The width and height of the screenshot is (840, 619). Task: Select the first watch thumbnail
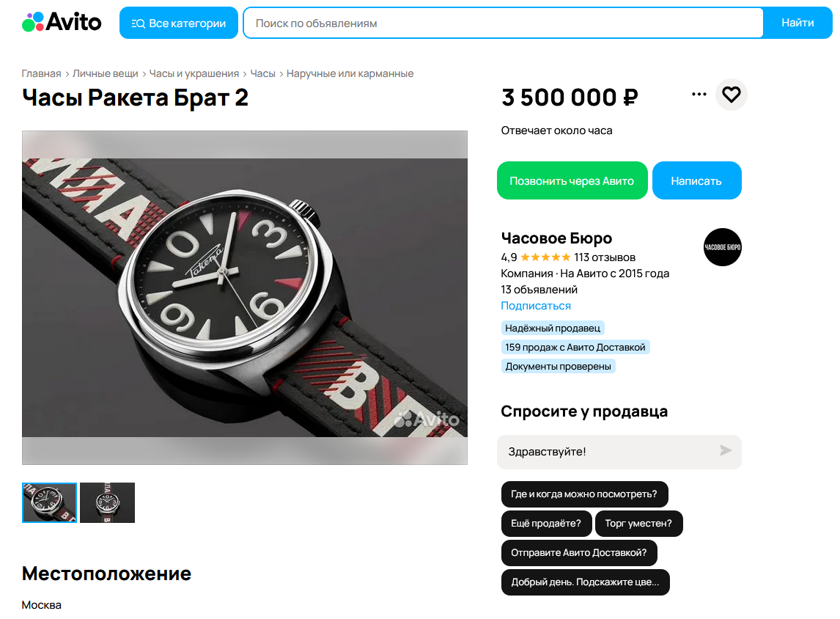pos(49,502)
